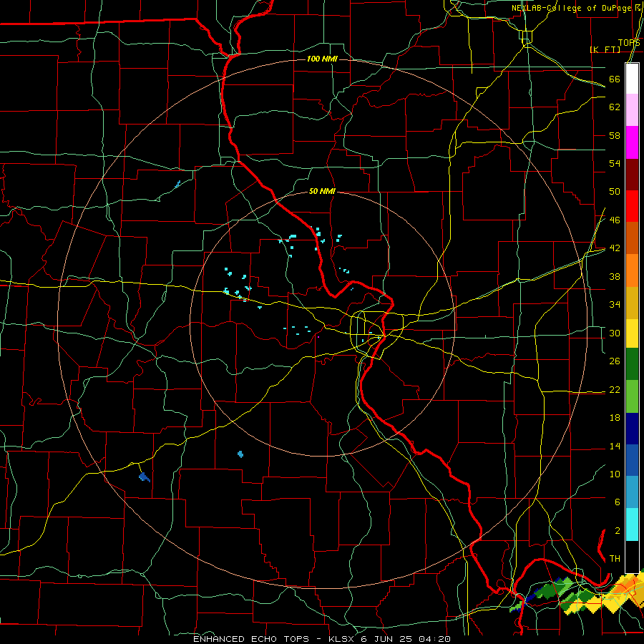Click the "50 NMI" range ring label

tap(322, 191)
